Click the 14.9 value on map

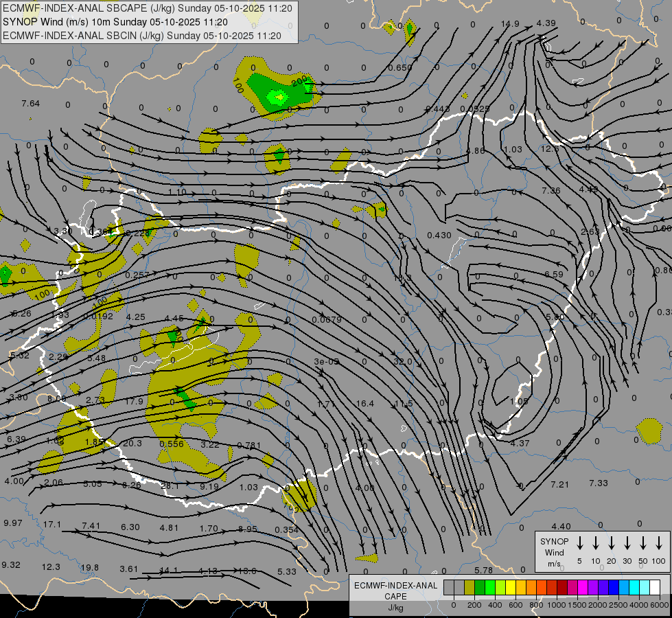pyautogui.click(x=510, y=23)
